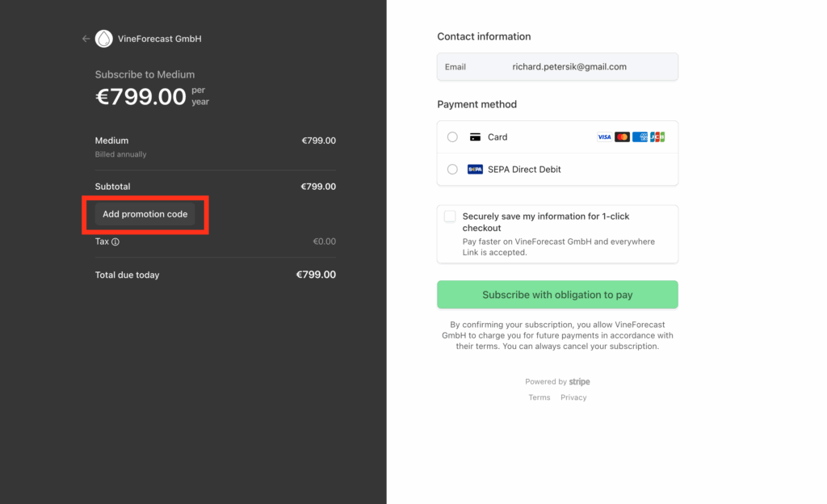Image resolution: width=827 pixels, height=504 pixels.
Task: Click the Powered by Stripe link
Action: pos(557,382)
